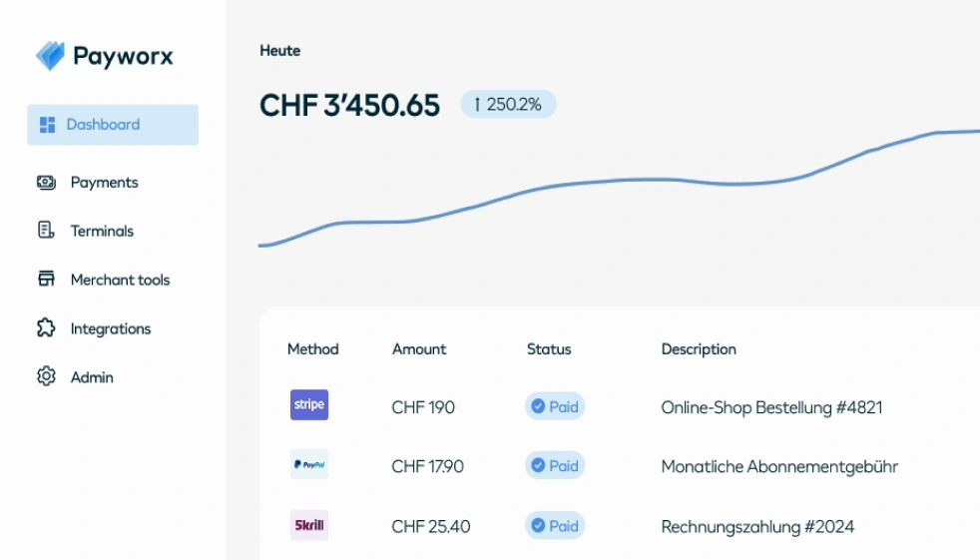Click the Payments banknote icon

(x=46, y=183)
